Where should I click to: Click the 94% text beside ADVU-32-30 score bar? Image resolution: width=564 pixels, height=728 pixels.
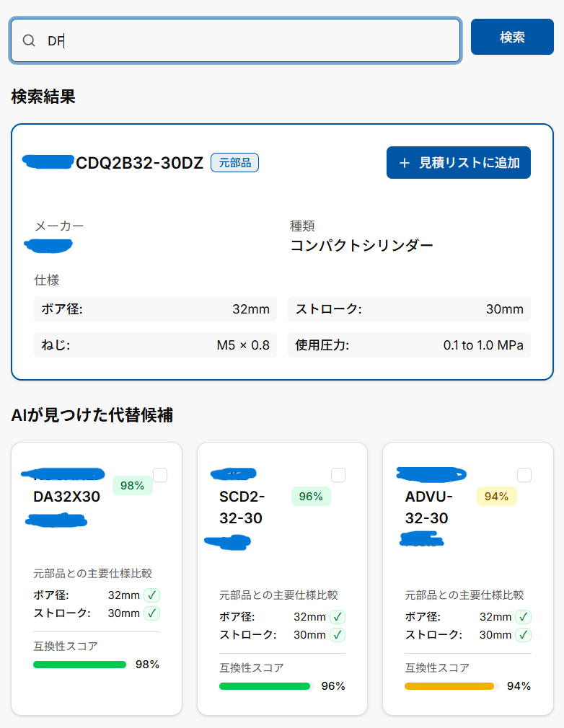(x=519, y=686)
